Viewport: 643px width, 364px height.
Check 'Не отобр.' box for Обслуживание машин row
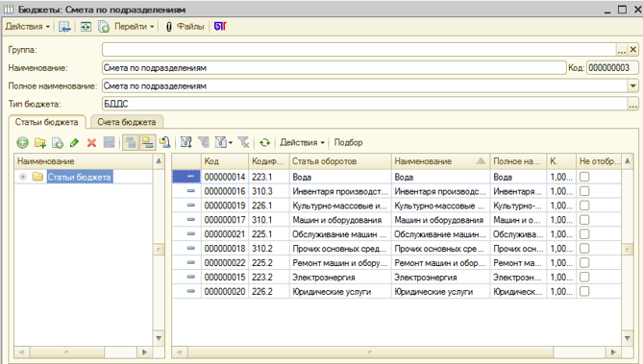point(584,234)
